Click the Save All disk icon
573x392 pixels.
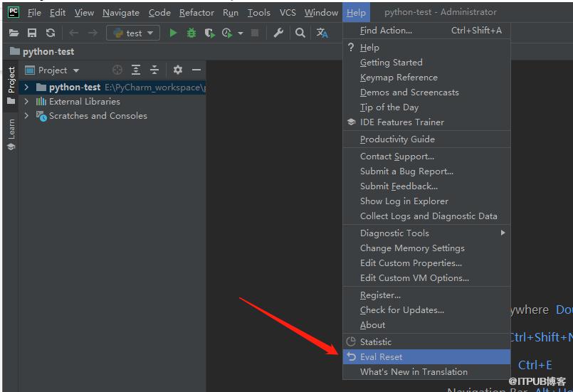32,33
